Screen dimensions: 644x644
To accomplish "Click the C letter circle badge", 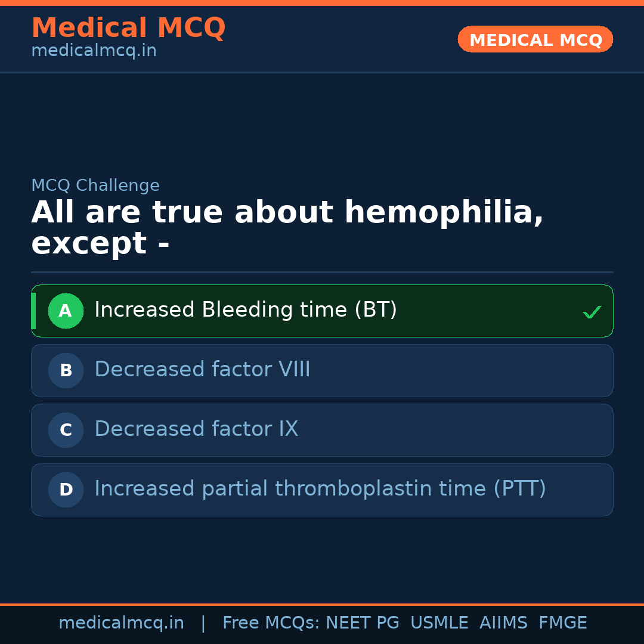I will coord(66,430).
